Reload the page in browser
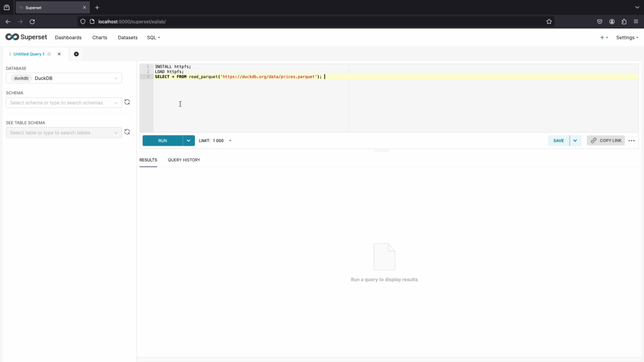644x362 pixels. click(x=32, y=21)
